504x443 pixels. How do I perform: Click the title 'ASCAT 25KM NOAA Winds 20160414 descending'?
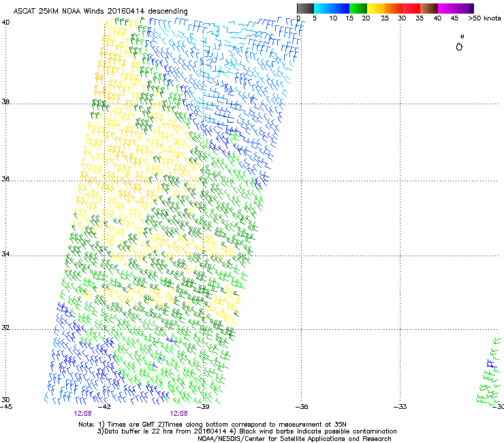[100, 12]
